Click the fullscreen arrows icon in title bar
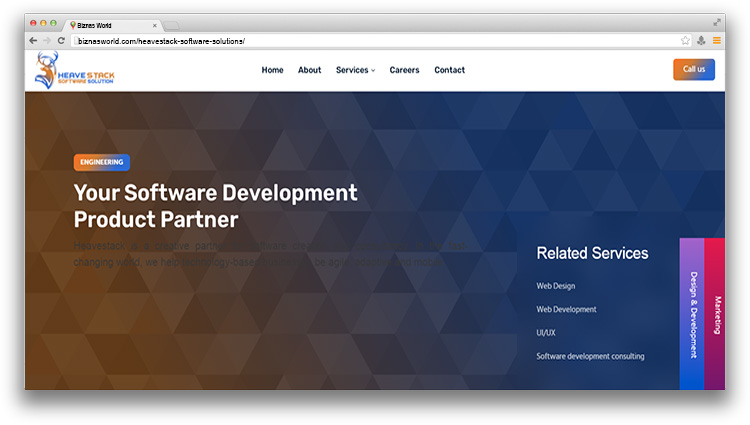Screen dimensions: 750x425 tap(717, 22)
